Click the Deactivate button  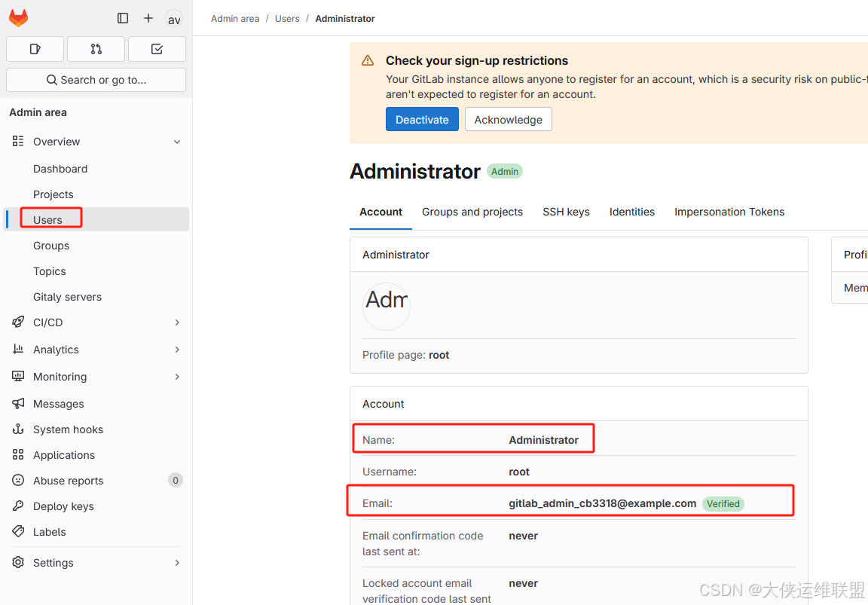(422, 120)
